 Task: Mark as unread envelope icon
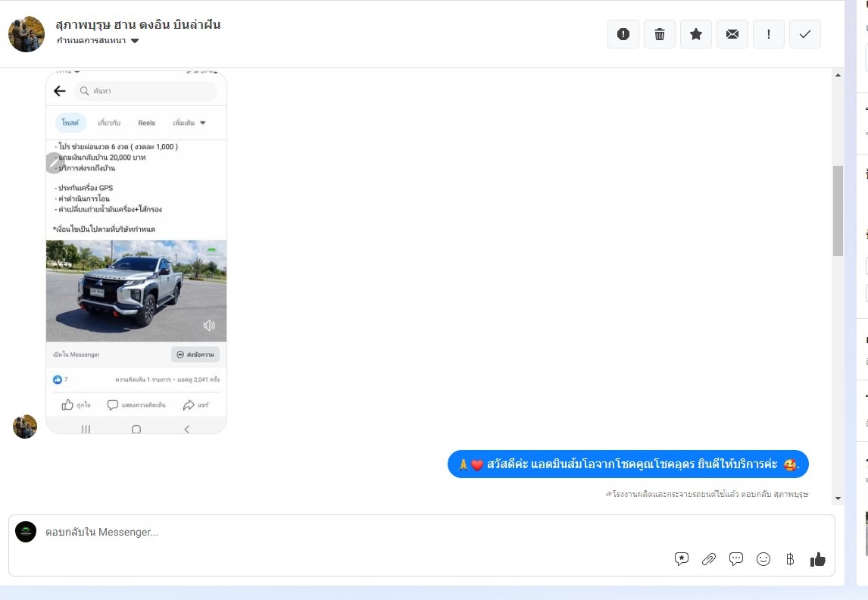coord(732,34)
